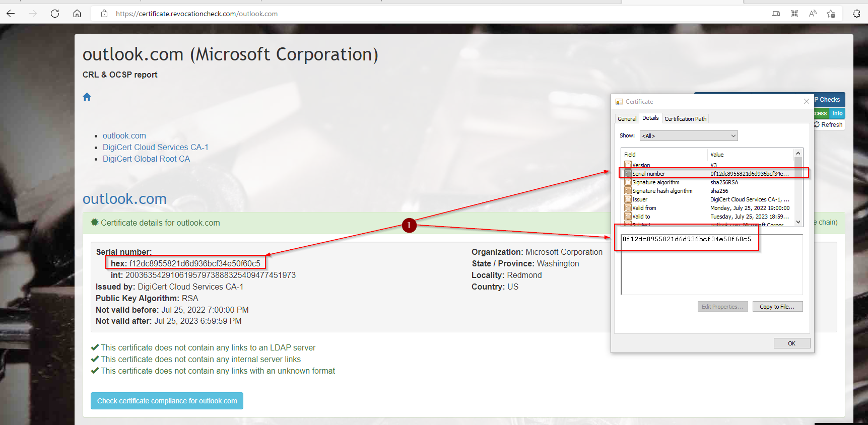
Task: Reload the page with refresh icon
Action: pyautogui.click(x=55, y=14)
